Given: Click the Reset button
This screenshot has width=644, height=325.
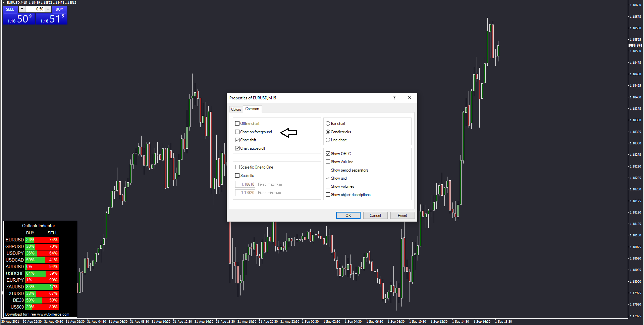Looking at the screenshot, I should point(402,216).
